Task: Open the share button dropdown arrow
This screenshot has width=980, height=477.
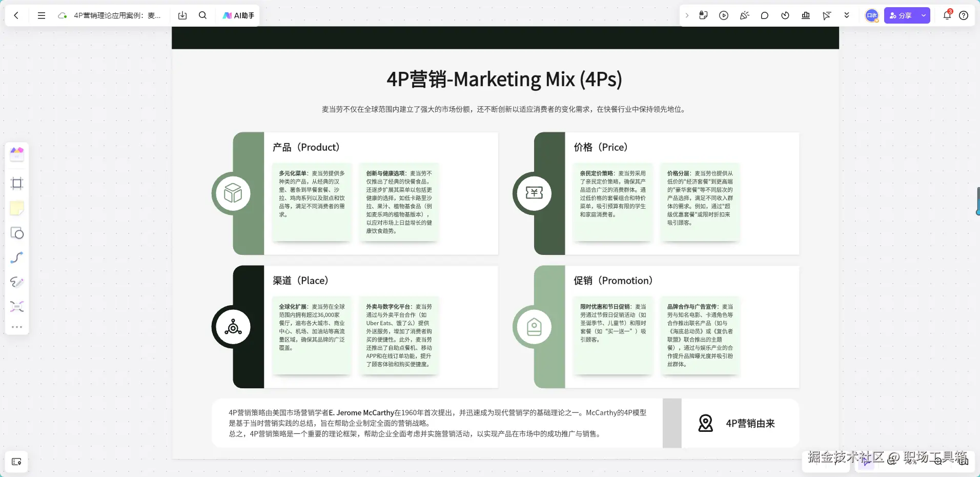Action: [x=924, y=15]
